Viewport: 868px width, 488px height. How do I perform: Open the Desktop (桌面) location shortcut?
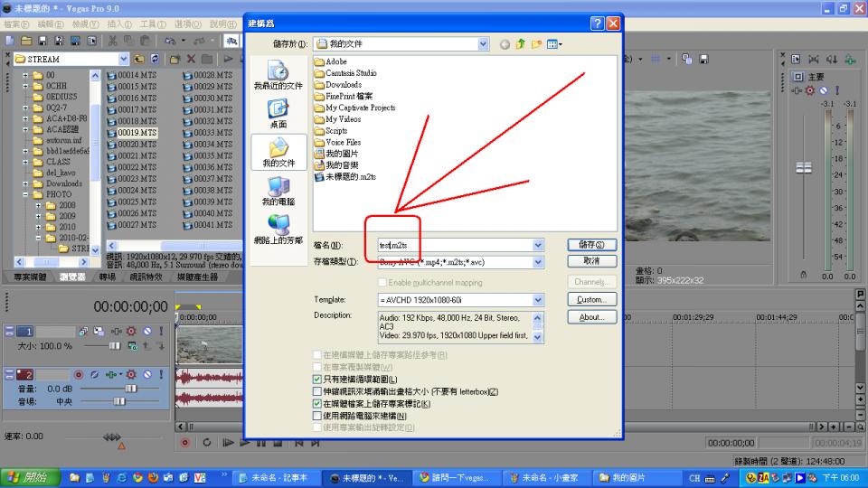278,113
